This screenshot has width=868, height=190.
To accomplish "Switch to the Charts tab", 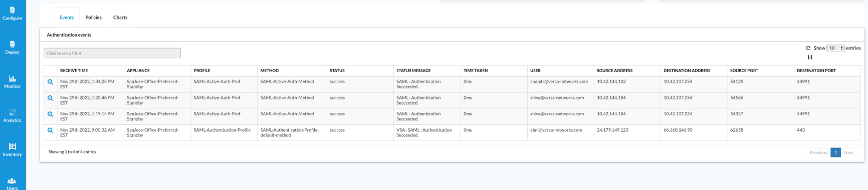I will click(120, 18).
